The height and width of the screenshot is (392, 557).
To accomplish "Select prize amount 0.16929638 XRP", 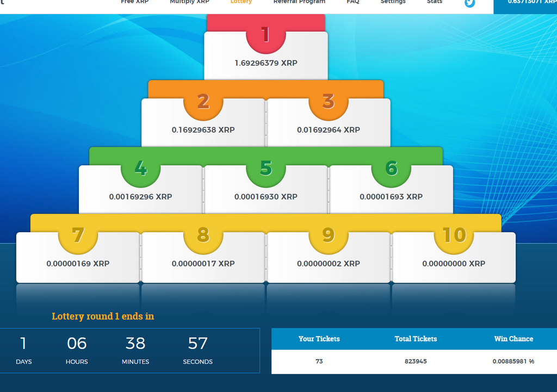I will click(x=203, y=129).
